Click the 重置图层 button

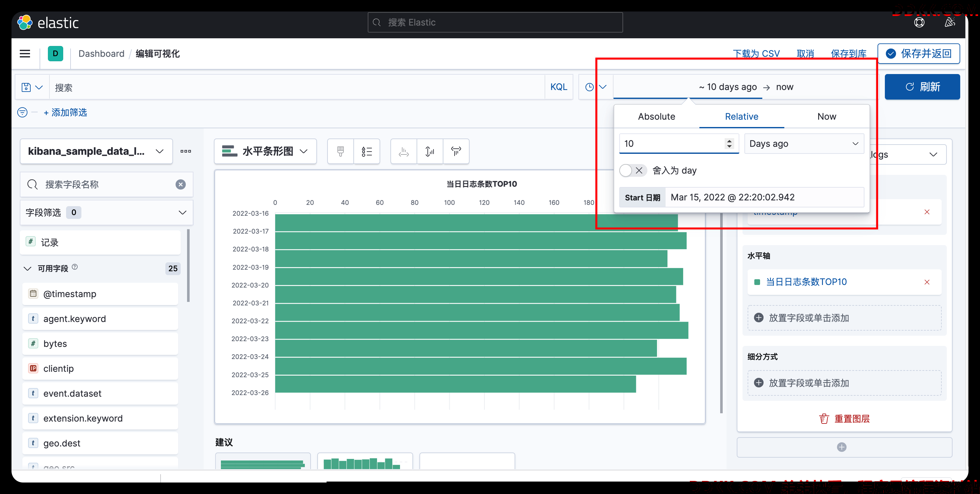[x=845, y=419]
